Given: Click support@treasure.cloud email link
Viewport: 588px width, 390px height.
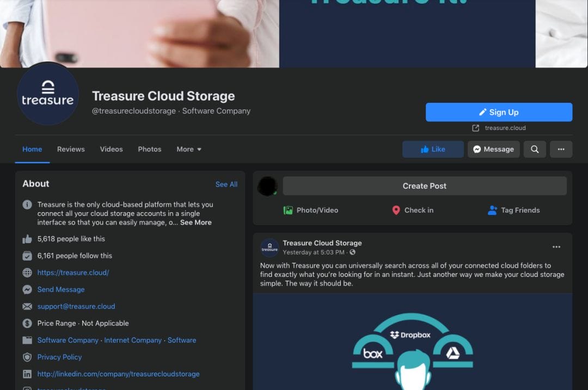Looking at the screenshot, I should click(x=76, y=306).
